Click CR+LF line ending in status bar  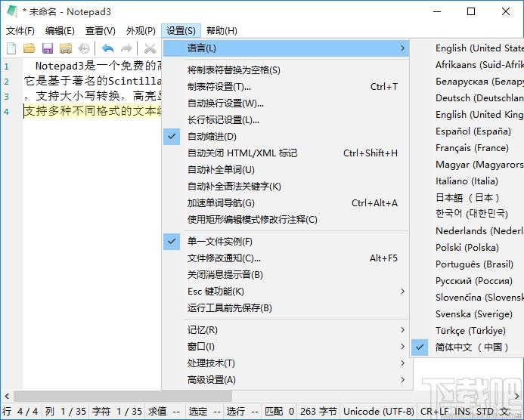(x=434, y=412)
